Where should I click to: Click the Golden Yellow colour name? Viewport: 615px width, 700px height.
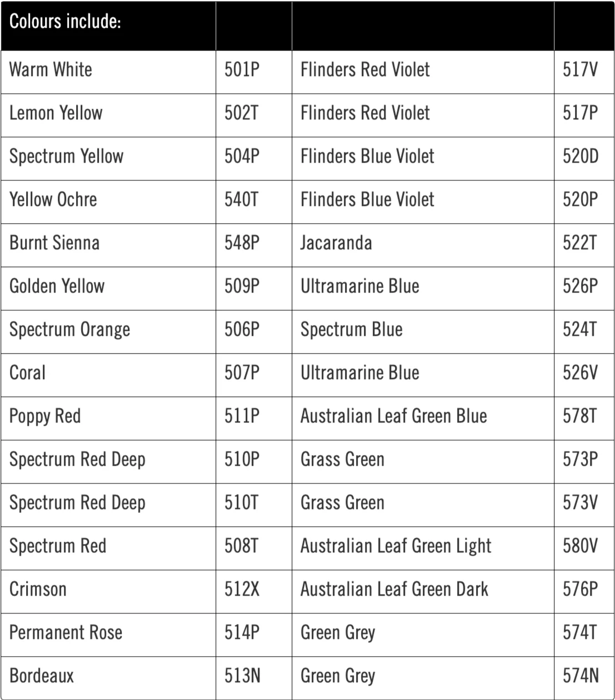(57, 286)
